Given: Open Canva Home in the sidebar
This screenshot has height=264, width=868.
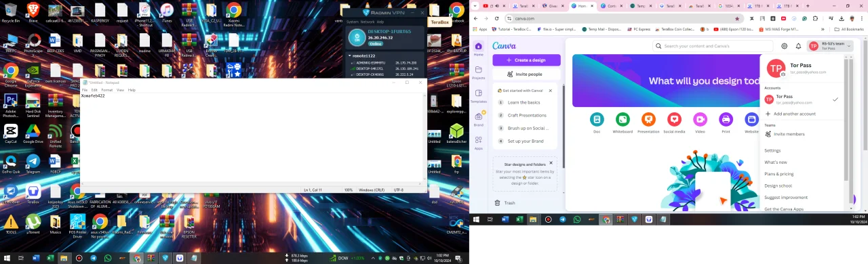Looking at the screenshot, I should tap(479, 49).
